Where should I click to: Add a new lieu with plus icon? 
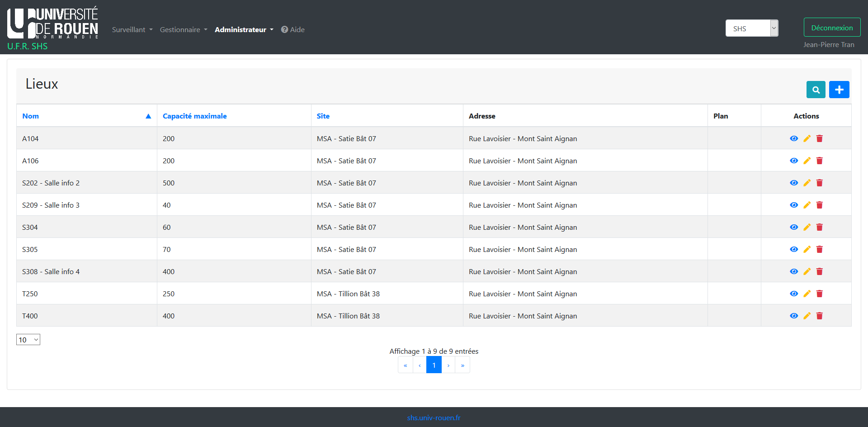[x=839, y=90]
